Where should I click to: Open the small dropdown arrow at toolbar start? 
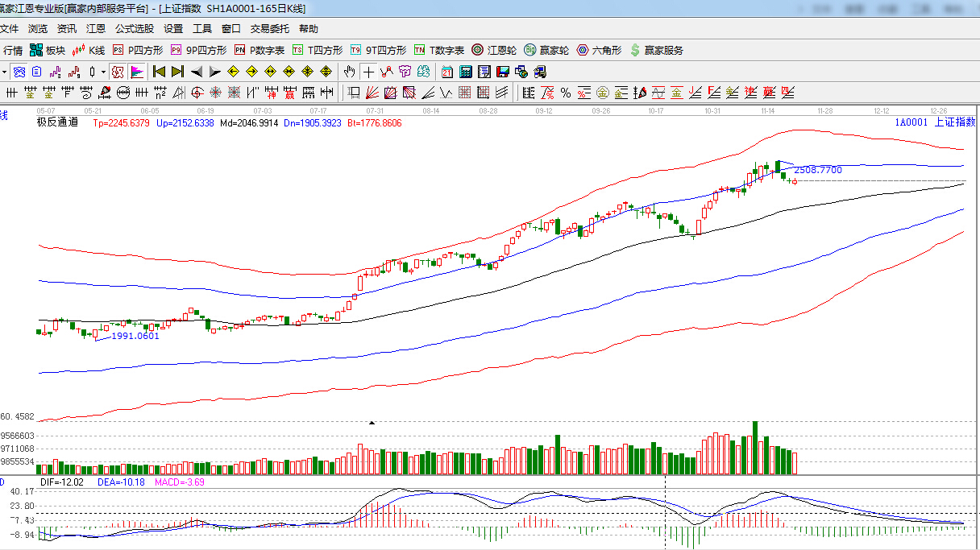point(4,71)
